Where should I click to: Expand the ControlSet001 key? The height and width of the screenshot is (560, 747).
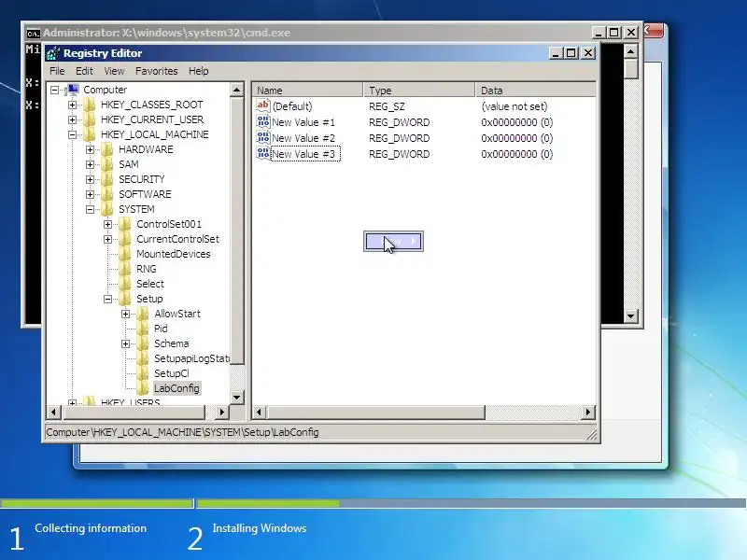(107, 224)
